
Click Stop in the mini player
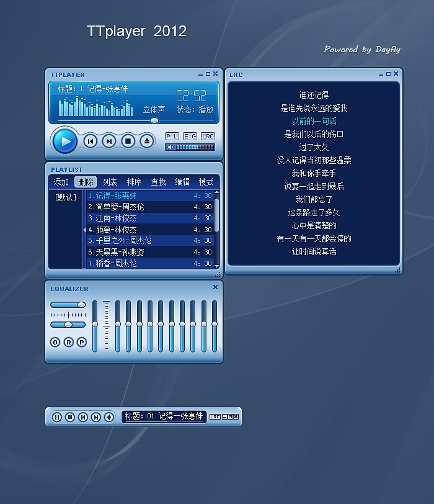(70, 417)
